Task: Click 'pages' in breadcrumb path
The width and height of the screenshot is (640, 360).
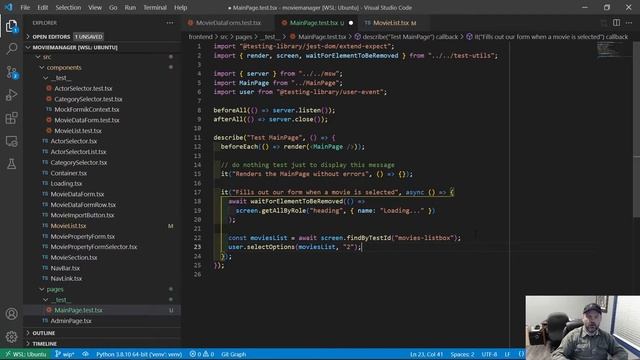Action: point(244,37)
